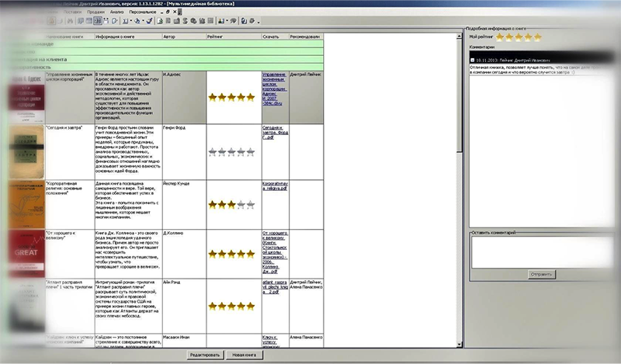Click the five stars in Айн Рэнд row
The height and width of the screenshot is (364, 621).
tap(231, 306)
